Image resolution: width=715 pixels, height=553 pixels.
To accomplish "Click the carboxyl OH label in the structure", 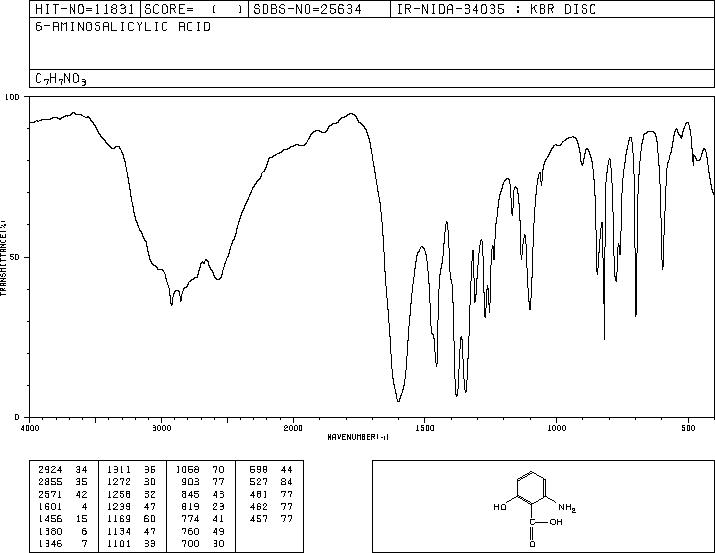I will tap(556, 522).
